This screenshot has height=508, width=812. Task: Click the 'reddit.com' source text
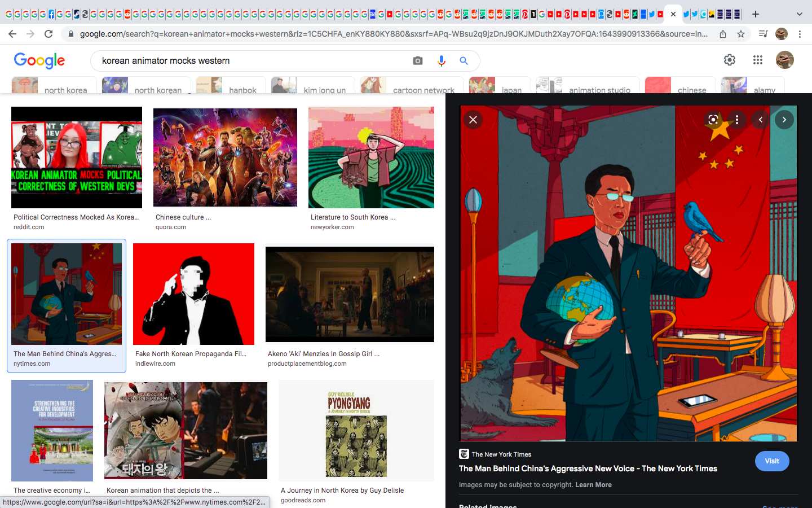[x=29, y=227]
